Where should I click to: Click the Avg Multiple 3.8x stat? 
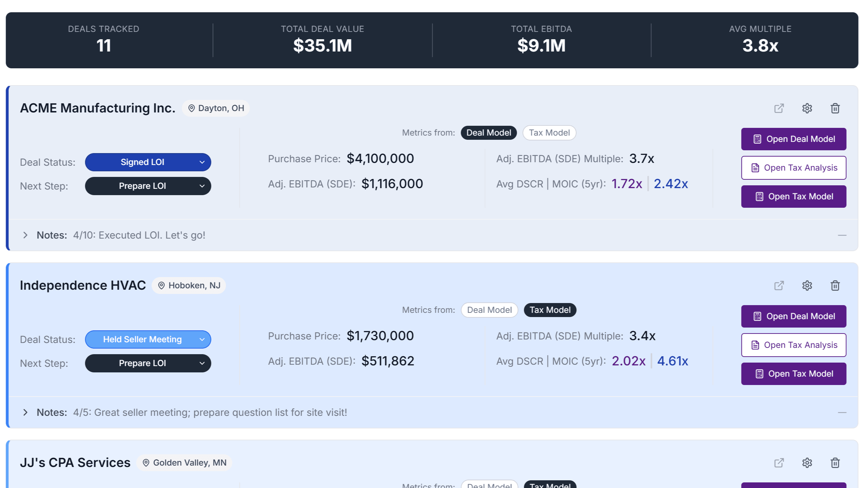click(760, 46)
